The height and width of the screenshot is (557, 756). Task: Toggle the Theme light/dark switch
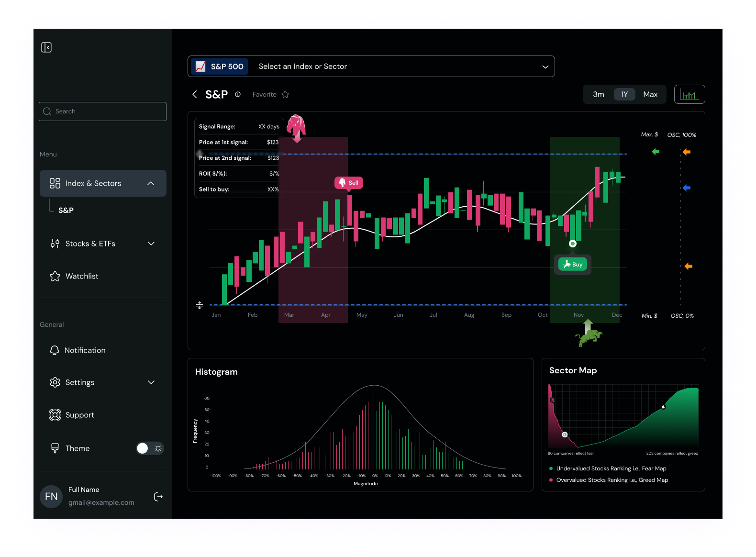pos(150,448)
